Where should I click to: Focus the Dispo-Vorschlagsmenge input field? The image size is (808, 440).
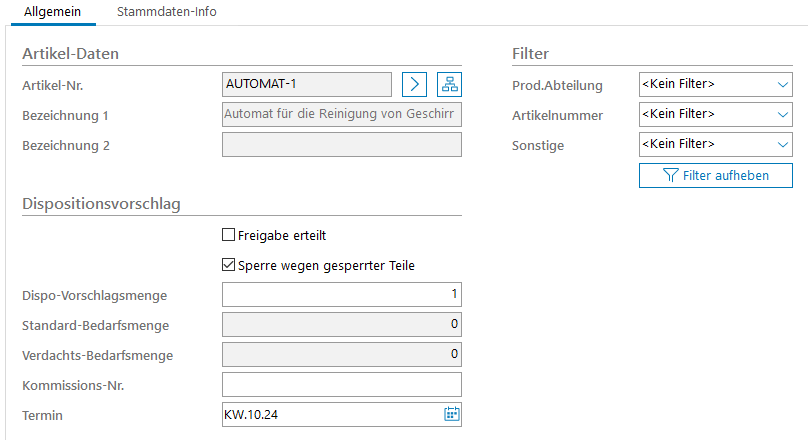(341, 295)
